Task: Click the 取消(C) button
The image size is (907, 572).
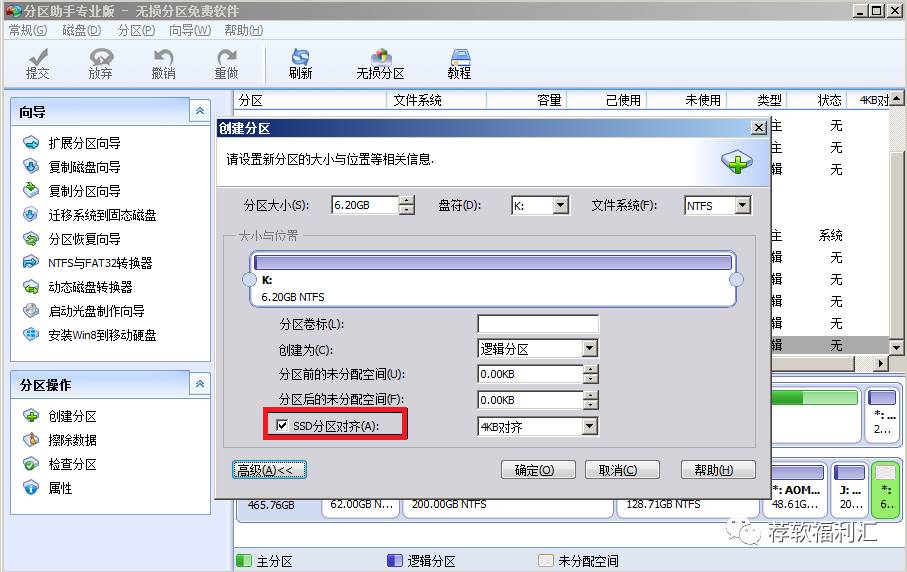Action: (x=622, y=470)
